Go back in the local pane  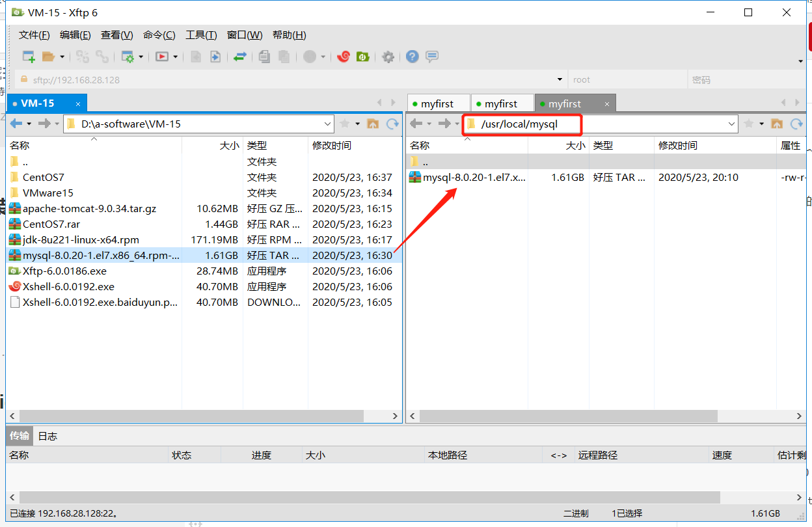16,124
